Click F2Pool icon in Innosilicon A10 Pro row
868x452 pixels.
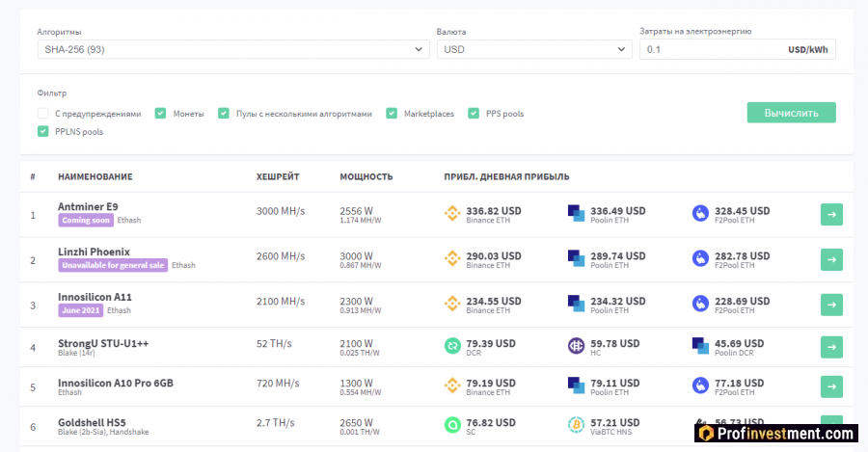coord(700,386)
